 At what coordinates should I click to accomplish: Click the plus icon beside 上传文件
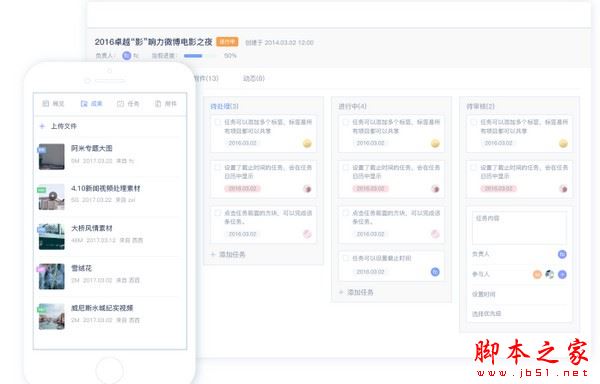click(x=42, y=126)
